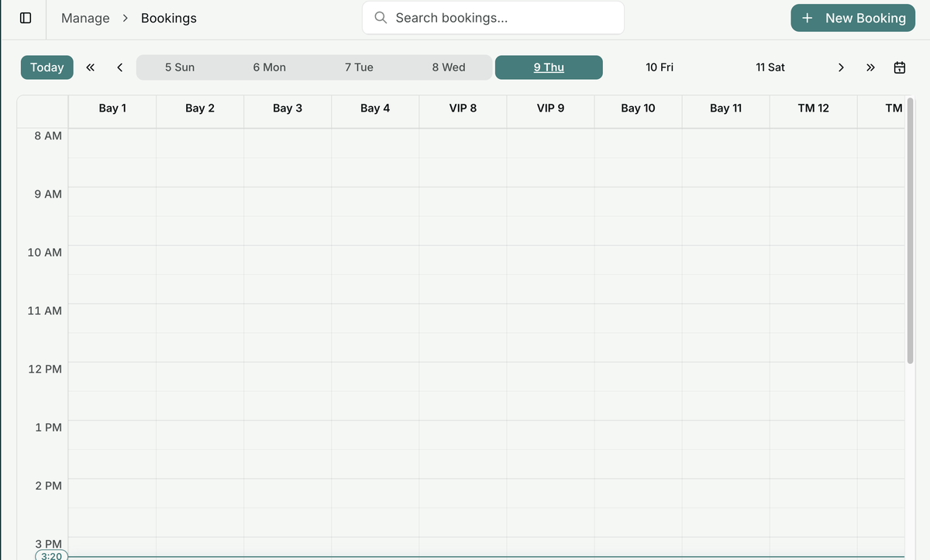Toggle the sidebar panel icon
The width and height of the screenshot is (930, 560).
click(x=26, y=18)
